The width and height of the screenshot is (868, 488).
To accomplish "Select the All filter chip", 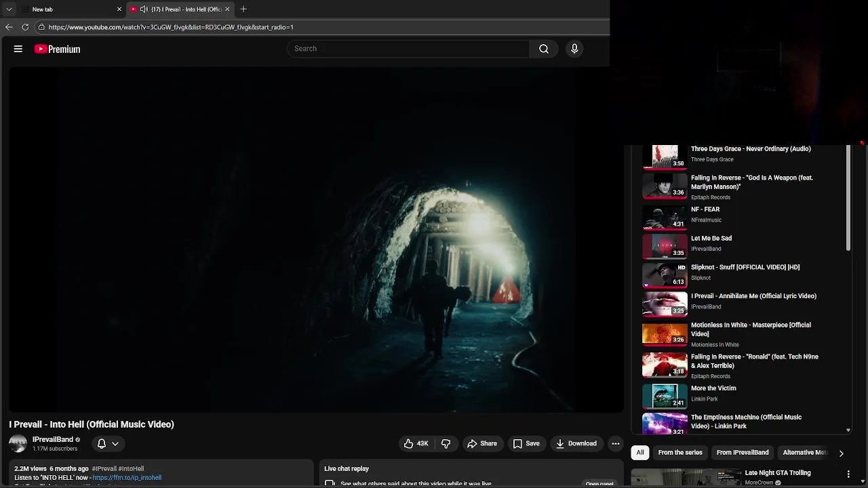I will 640,452.
